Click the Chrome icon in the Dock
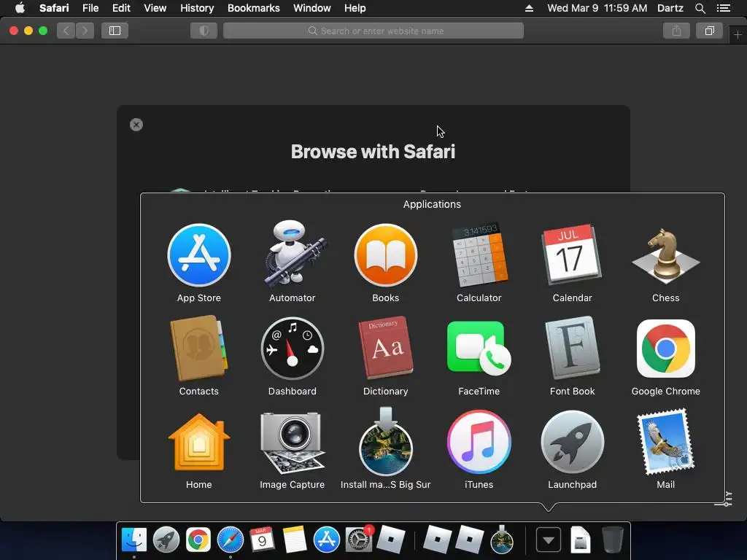The width and height of the screenshot is (747, 560). coord(198,540)
